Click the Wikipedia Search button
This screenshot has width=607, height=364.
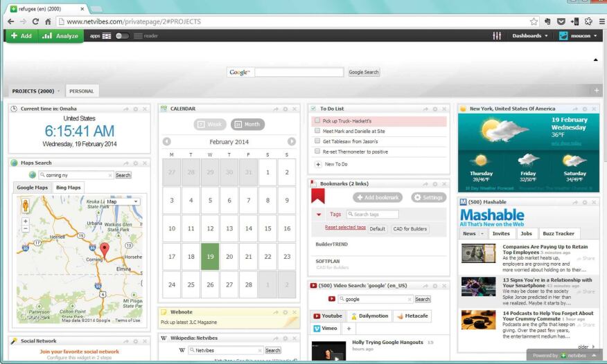[x=272, y=350]
